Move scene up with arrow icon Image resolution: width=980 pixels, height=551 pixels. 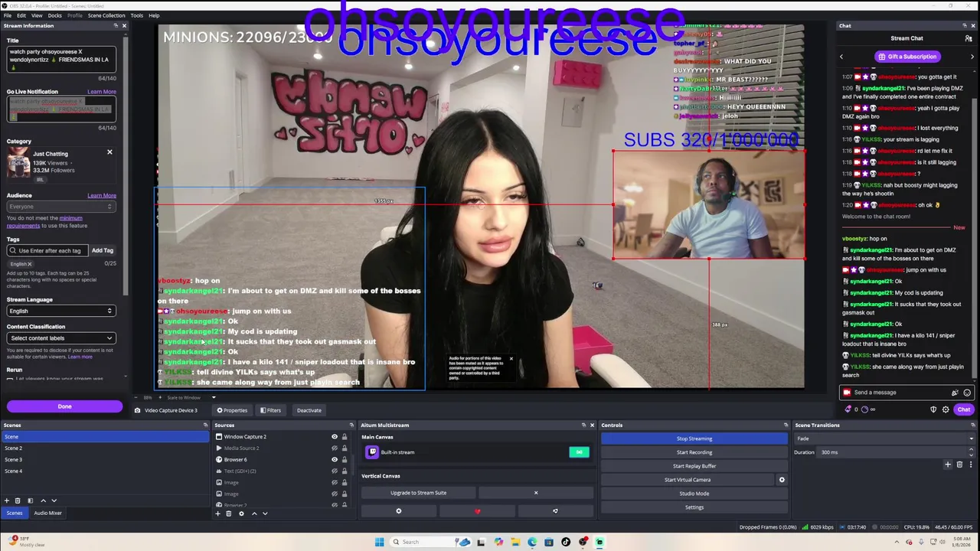pos(43,500)
